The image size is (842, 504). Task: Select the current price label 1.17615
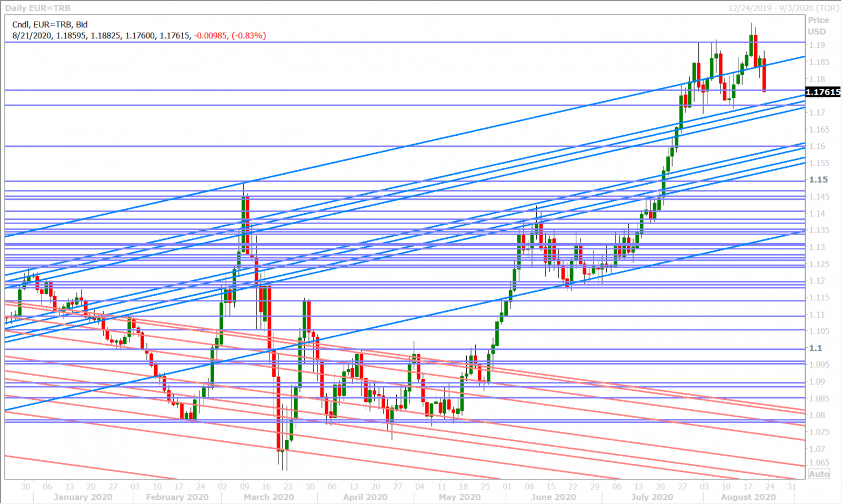tap(823, 92)
